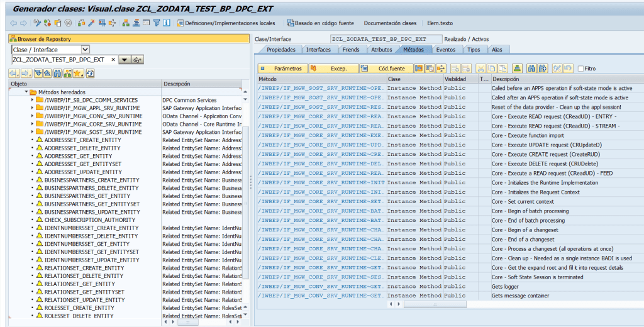Screen dimensions: 644x327
Task: Click the binoculars find icon above object tree
Action: click(58, 74)
